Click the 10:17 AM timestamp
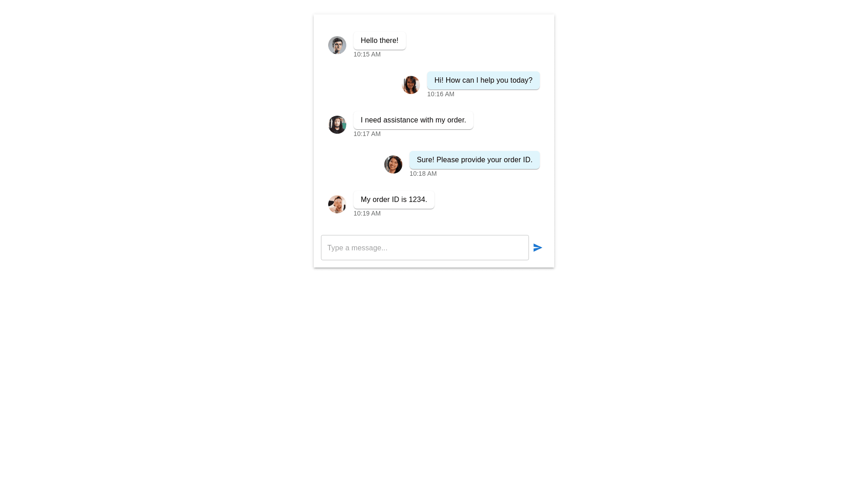The height and width of the screenshot is (488, 868). click(x=367, y=134)
